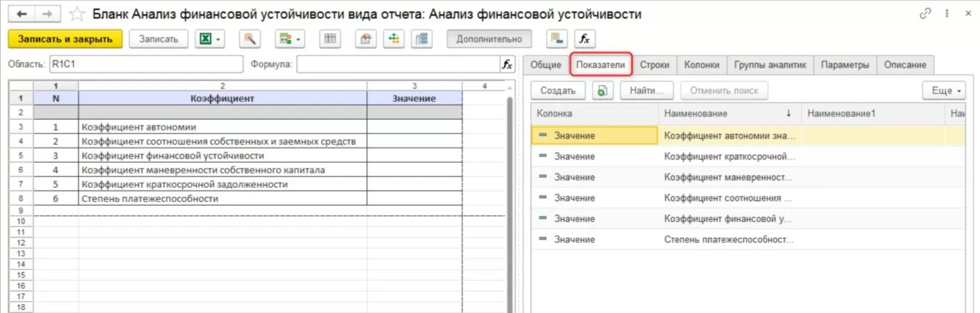Screen dimensions: 980x313
Task: Click the yellow note icon beside Дополнительно
Action: (x=557, y=39)
